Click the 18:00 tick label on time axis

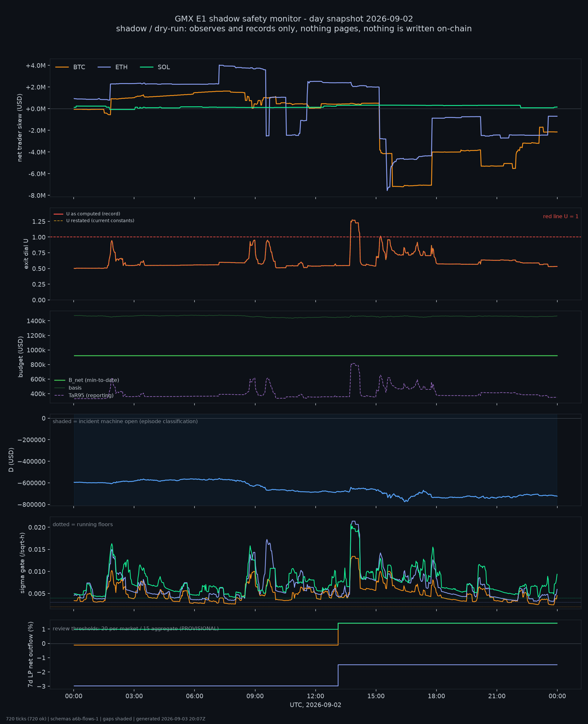pyautogui.click(x=436, y=696)
